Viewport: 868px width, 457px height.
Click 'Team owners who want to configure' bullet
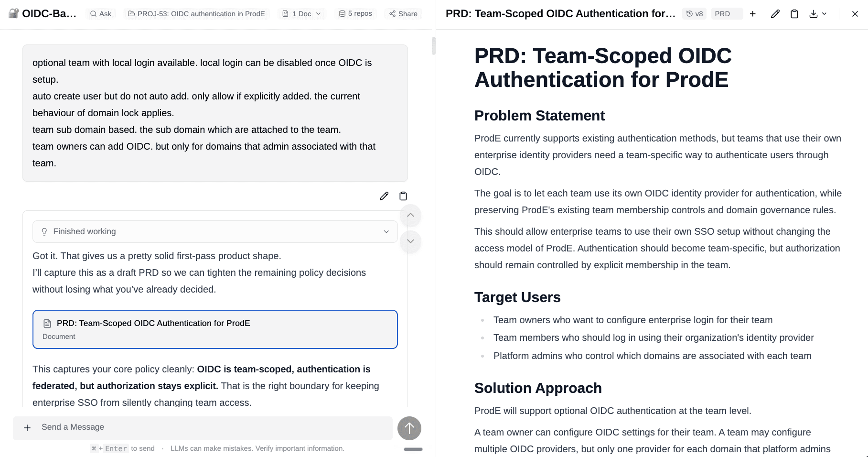[633, 320]
